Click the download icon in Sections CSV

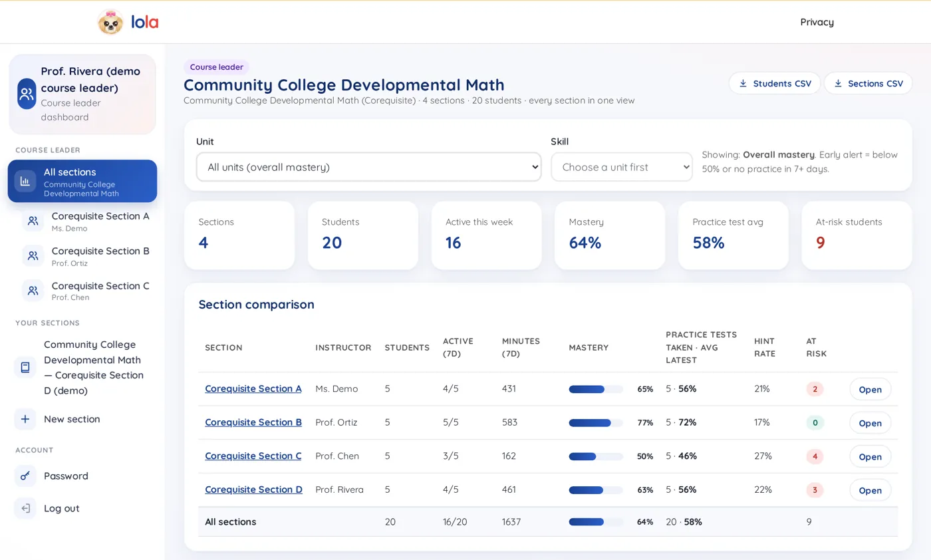tap(838, 83)
